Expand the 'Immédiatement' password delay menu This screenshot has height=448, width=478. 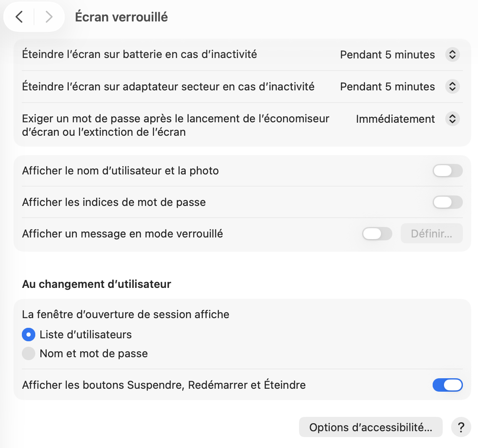coord(395,119)
